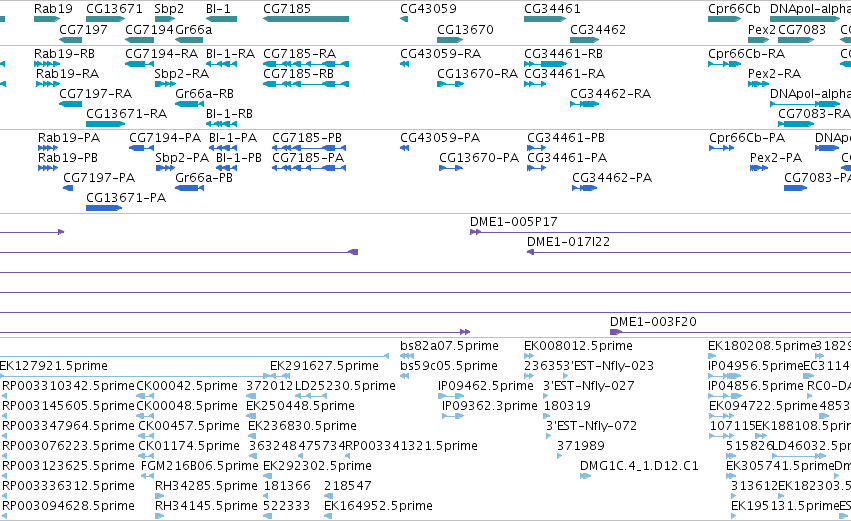Click the Gr66a-RB transcript label
The width and height of the screenshot is (851, 521).
tap(204, 94)
